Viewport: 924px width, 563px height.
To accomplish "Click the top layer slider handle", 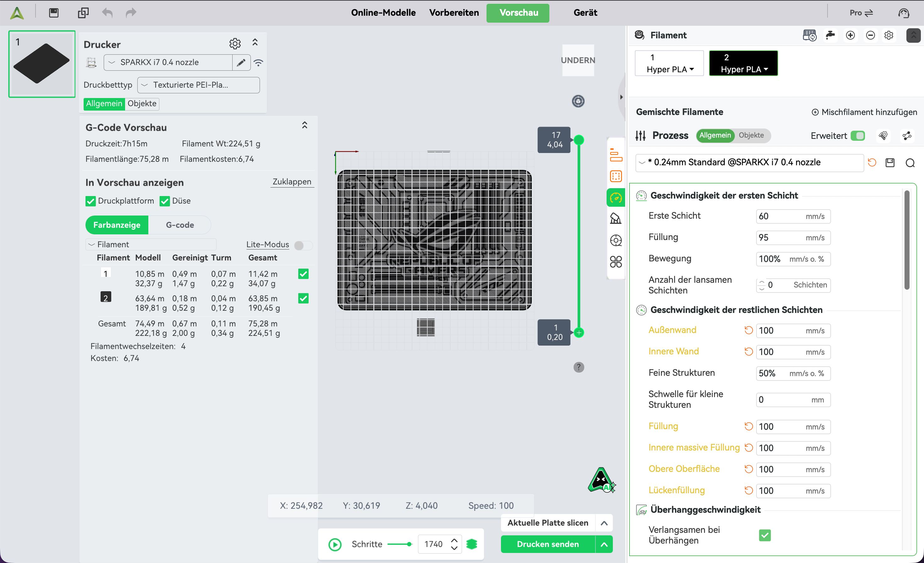I will (x=579, y=140).
